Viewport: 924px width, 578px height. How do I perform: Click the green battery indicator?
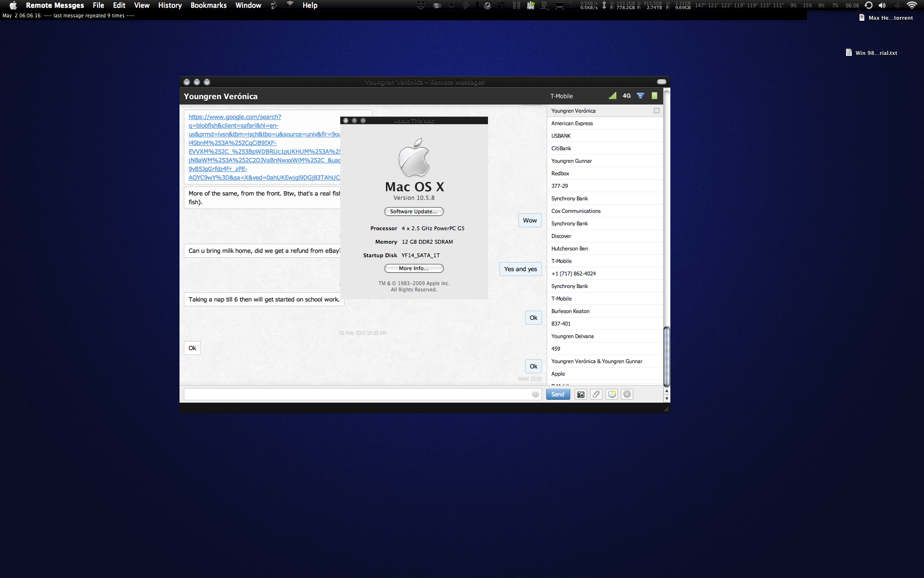(x=654, y=96)
